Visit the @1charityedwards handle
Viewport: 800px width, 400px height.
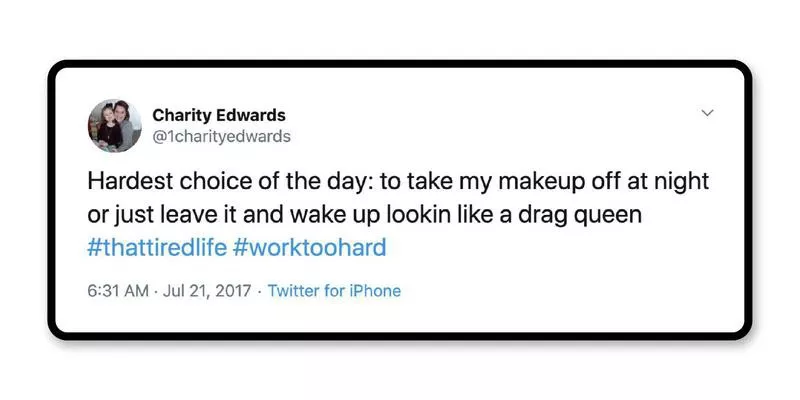[x=221, y=135]
